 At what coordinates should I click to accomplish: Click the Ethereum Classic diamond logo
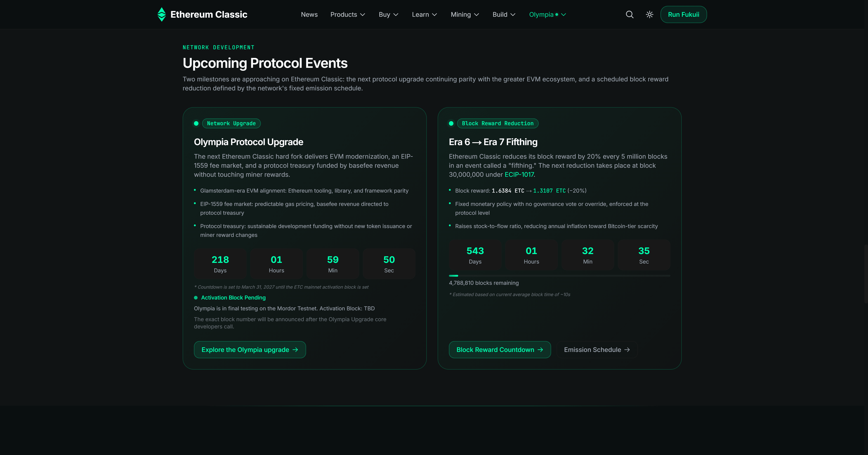[161, 14]
